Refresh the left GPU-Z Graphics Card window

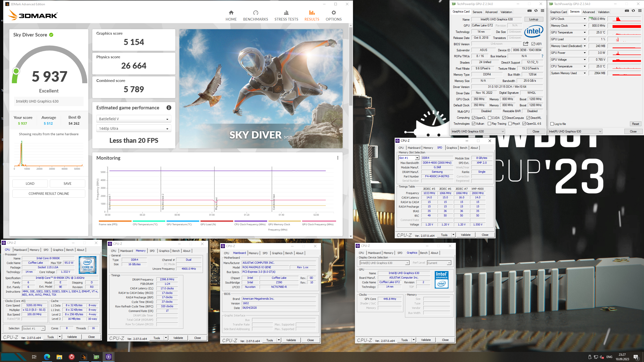[x=536, y=11]
